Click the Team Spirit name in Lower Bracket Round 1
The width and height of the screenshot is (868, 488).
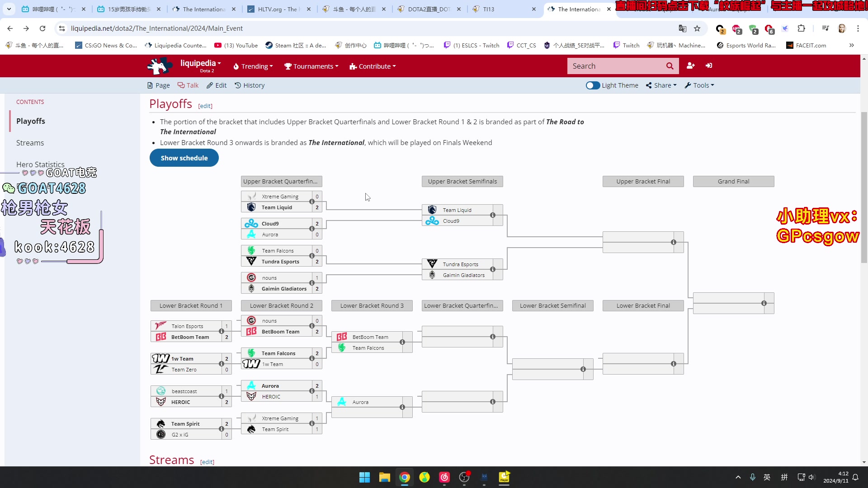click(185, 424)
